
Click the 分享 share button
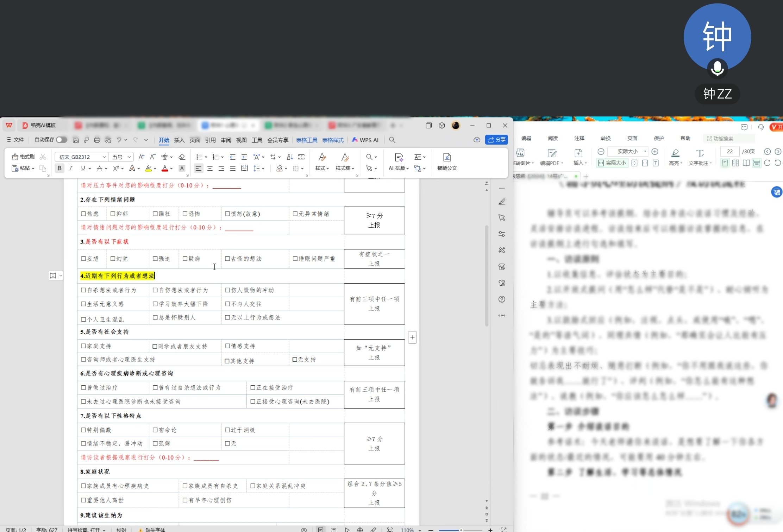[x=496, y=140]
